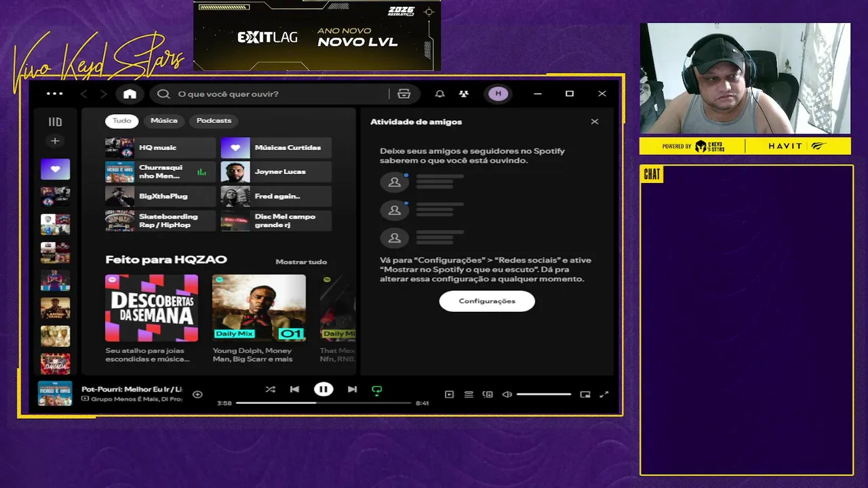Close the Atividade de amigos panel
The height and width of the screenshot is (488, 868).
(x=595, y=122)
